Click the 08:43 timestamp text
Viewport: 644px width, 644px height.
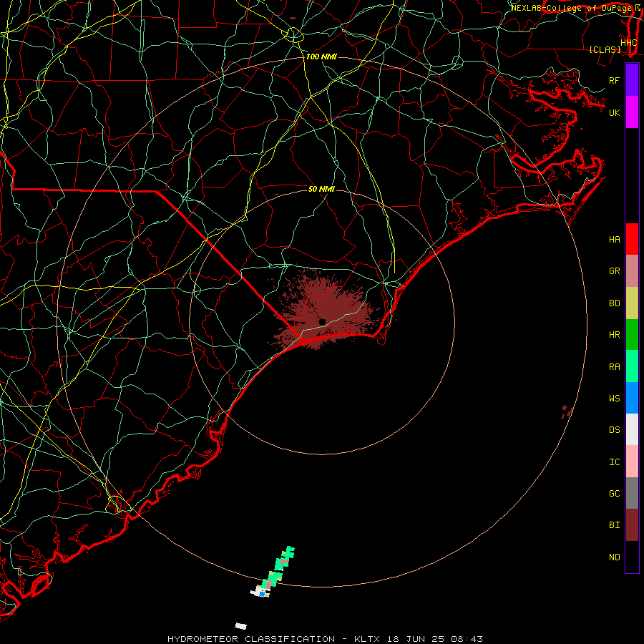pyautogui.click(x=467, y=639)
